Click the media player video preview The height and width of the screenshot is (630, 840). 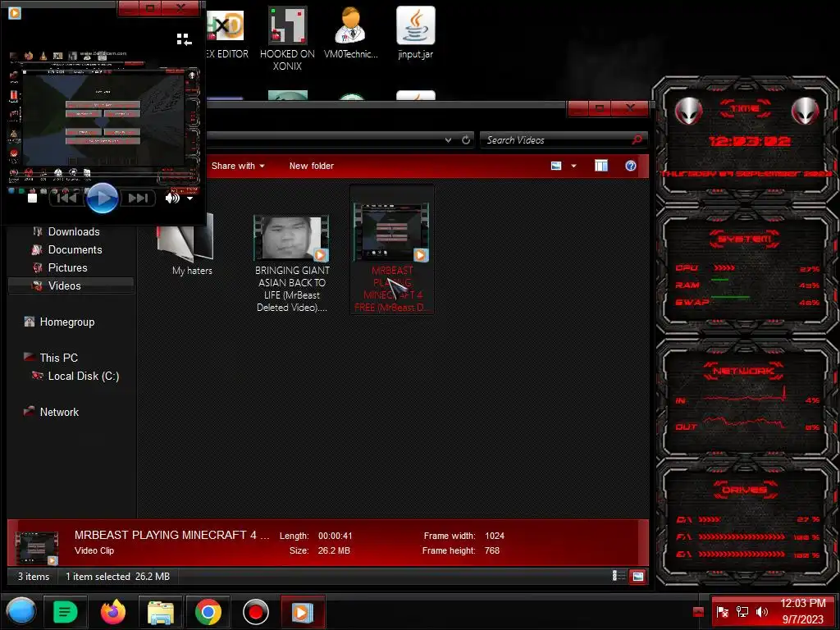pos(103,119)
